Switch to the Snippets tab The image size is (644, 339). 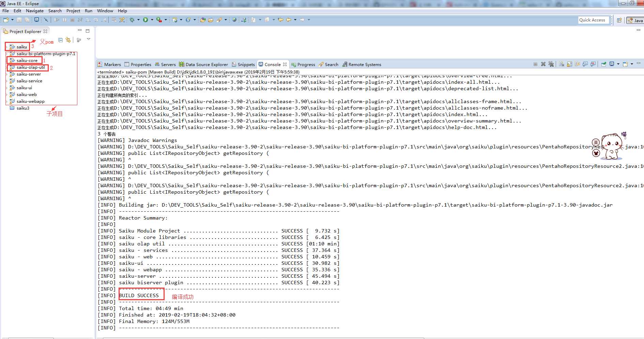click(243, 64)
